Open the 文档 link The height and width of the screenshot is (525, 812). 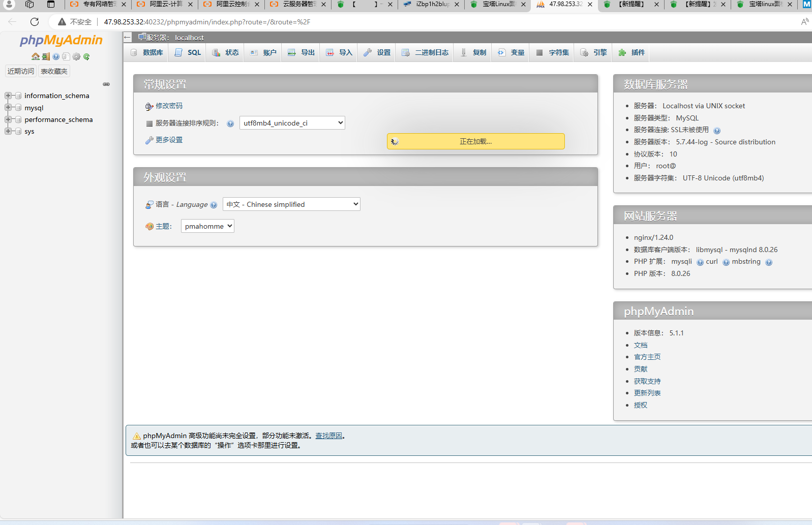[641, 345]
